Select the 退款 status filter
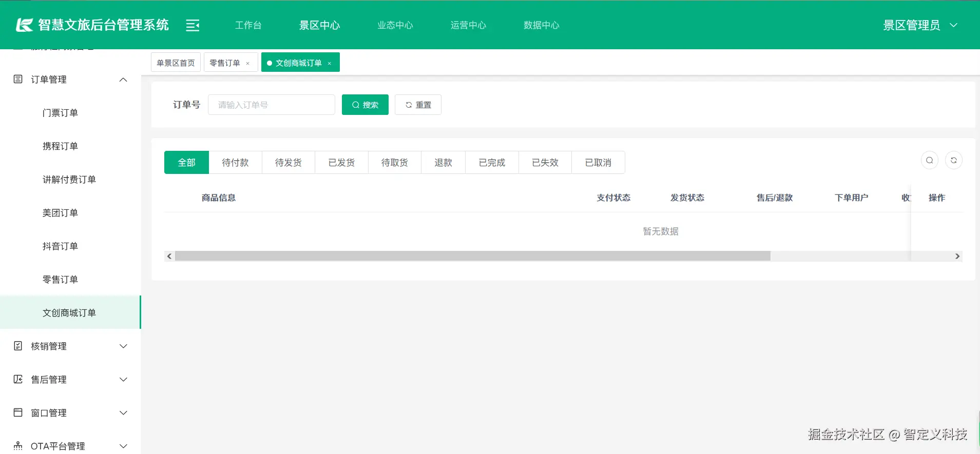980x454 pixels. coord(444,163)
